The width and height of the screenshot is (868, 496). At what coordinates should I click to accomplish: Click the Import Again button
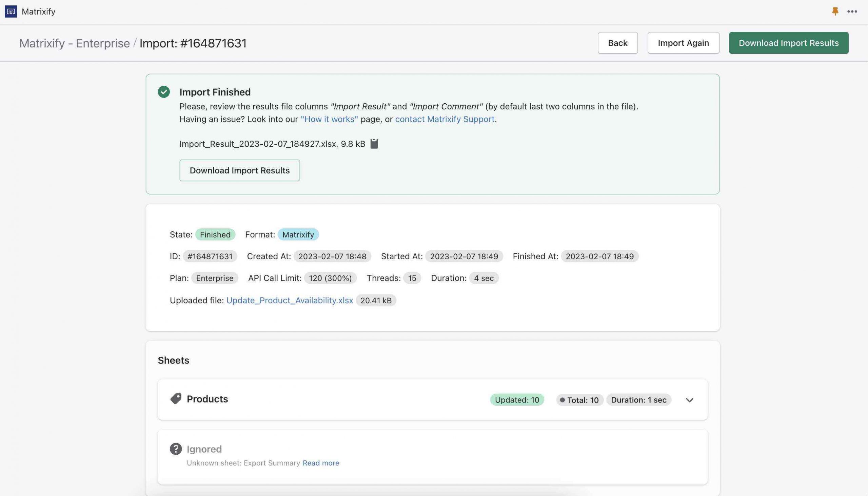point(683,43)
